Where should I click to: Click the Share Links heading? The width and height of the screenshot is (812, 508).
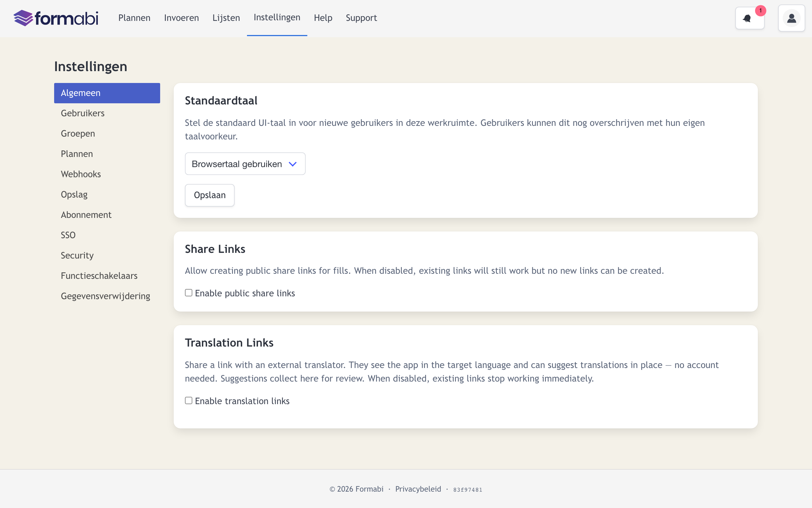[215, 249]
